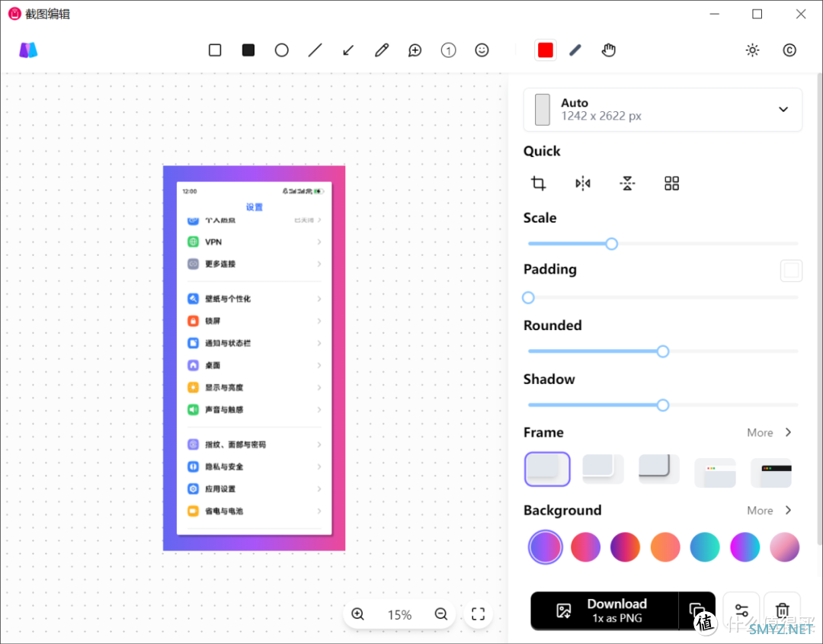Screen dimensions: 823x644
Task: Select the arrow tool
Action: tap(348, 50)
